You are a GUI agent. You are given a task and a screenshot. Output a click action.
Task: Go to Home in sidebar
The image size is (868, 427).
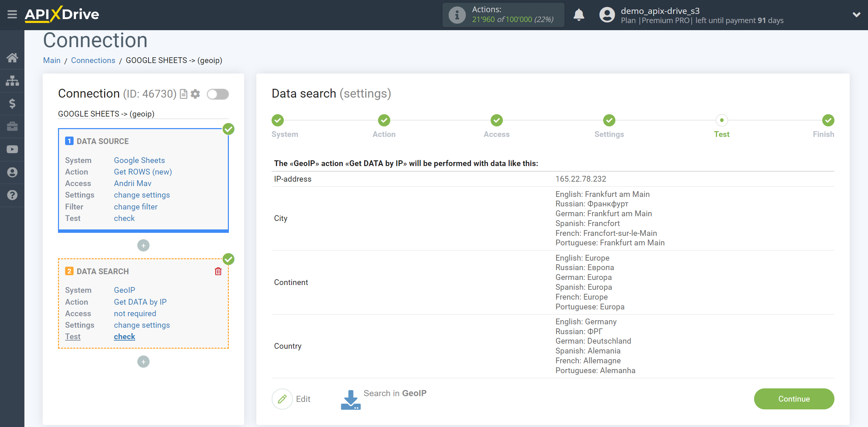12,58
